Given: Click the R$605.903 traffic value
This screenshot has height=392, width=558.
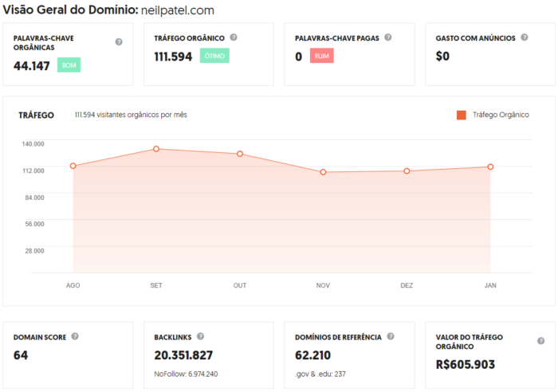Looking at the screenshot, I should (465, 364).
